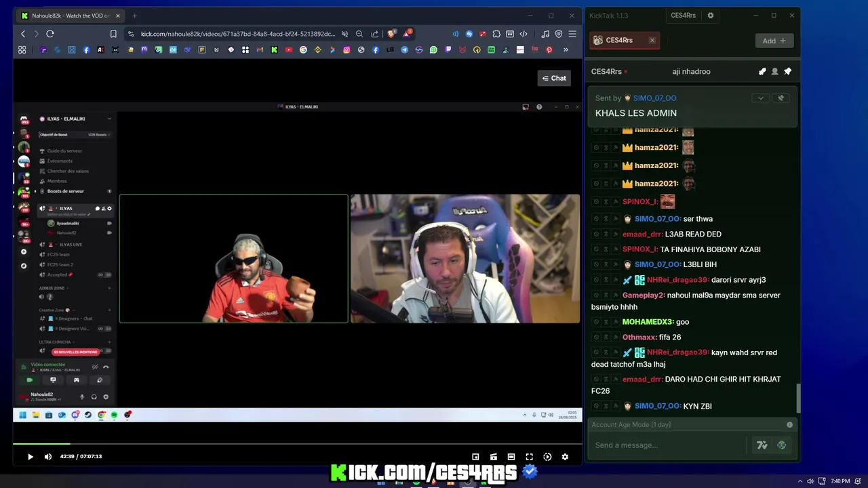Bookmark this page in the browser
Image resolution: width=868 pixels, height=488 pixels.
pos(113,34)
